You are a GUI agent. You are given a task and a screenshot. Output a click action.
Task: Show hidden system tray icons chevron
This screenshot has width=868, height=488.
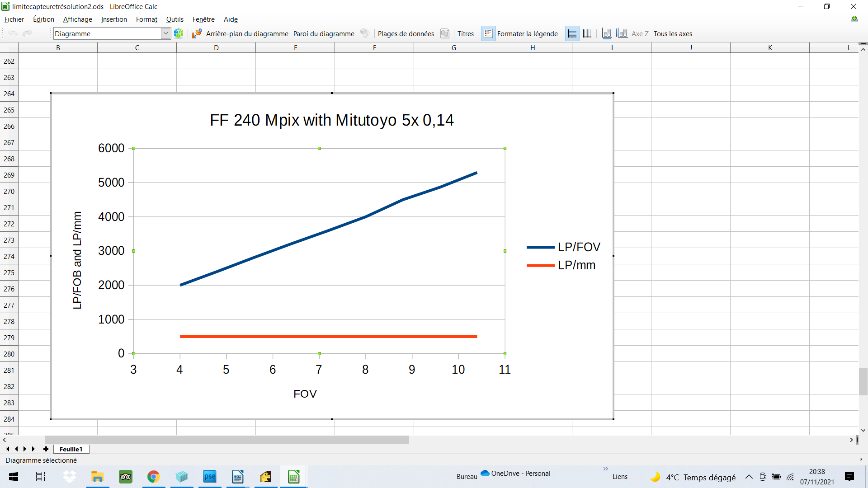[x=749, y=477]
